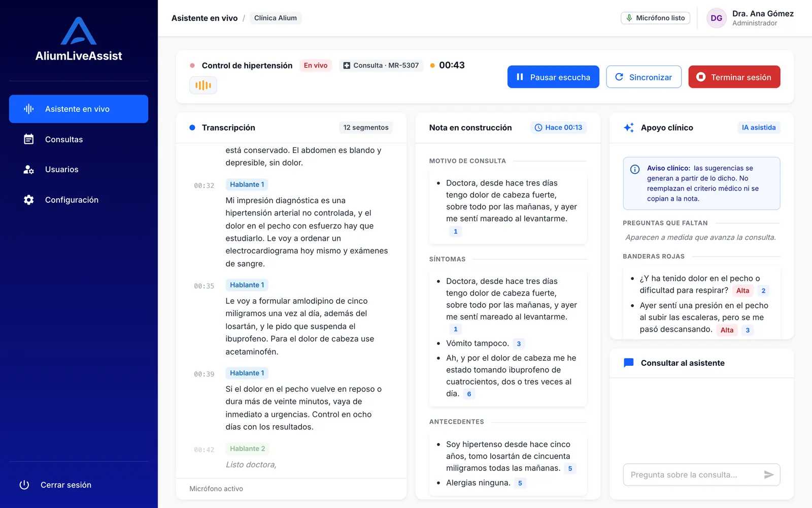Click the waveform icon in Asistente en vivo
Image resolution: width=812 pixels, height=508 pixels.
click(29, 109)
